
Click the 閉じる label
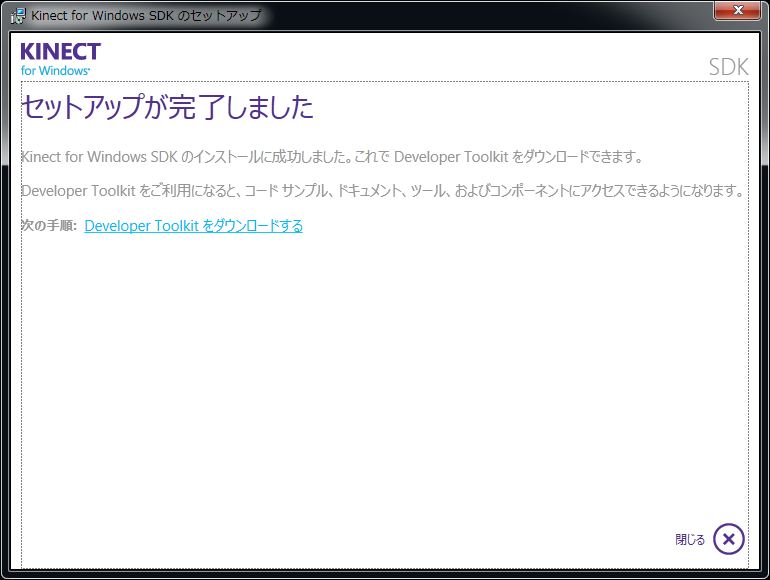tap(690, 540)
